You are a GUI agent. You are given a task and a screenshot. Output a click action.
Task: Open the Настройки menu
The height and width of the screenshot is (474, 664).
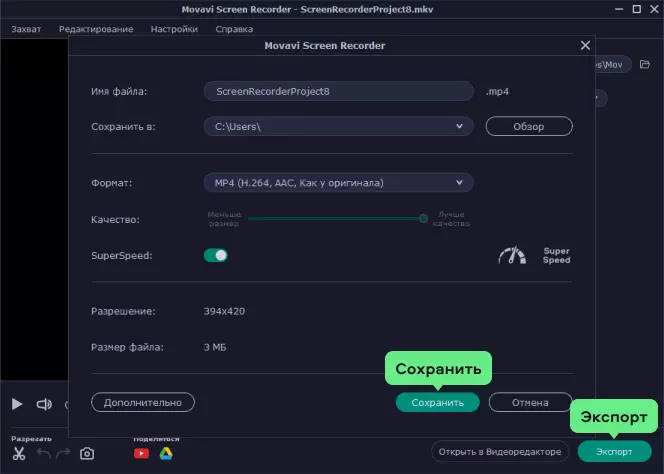174,29
